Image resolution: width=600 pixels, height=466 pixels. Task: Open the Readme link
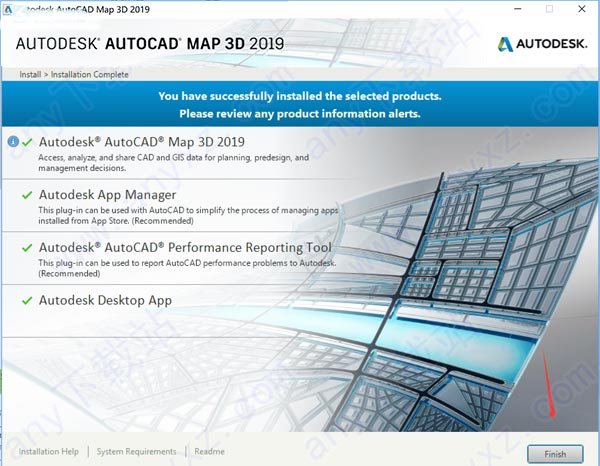coord(209,451)
